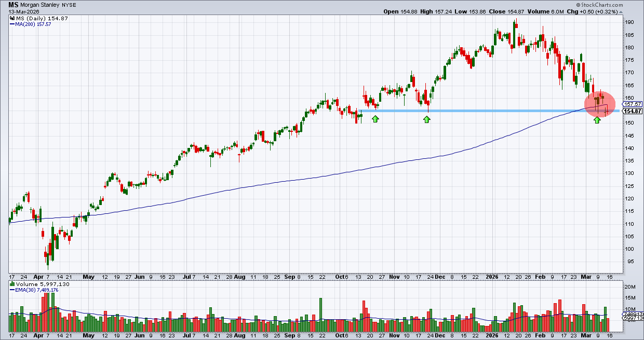
Task: Click the Nov month label on time axis
Action: (395, 277)
